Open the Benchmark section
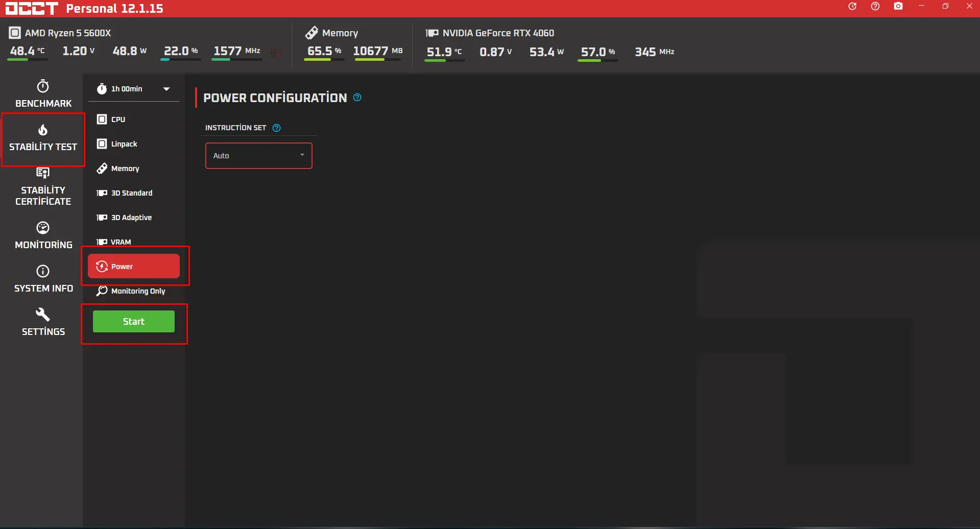The height and width of the screenshot is (529, 980). point(43,94)
